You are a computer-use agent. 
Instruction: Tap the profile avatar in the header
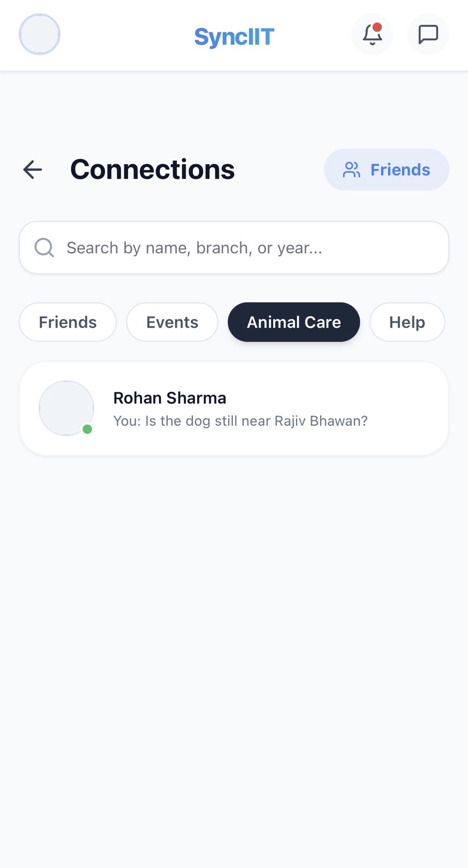[39, 34]
